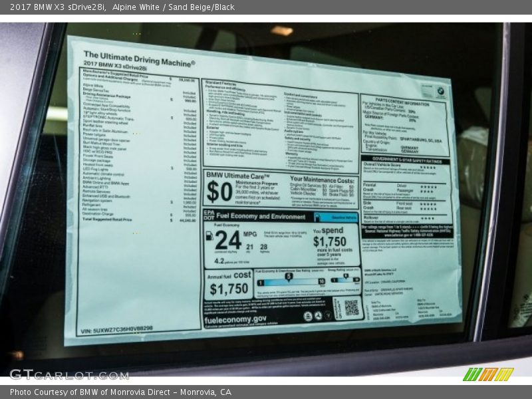The height and width of the screenshot is (399, 532).
Task: Click the '28' highway MPG value
Action: point(263,247)
